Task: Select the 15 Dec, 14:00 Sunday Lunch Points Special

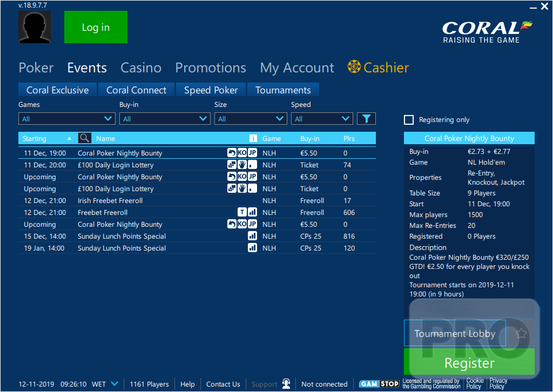Action: pos(197,236)
